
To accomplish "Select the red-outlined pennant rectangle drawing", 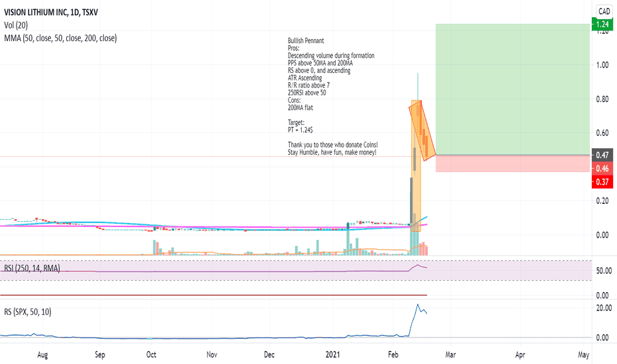I will (x=422, y=130).
